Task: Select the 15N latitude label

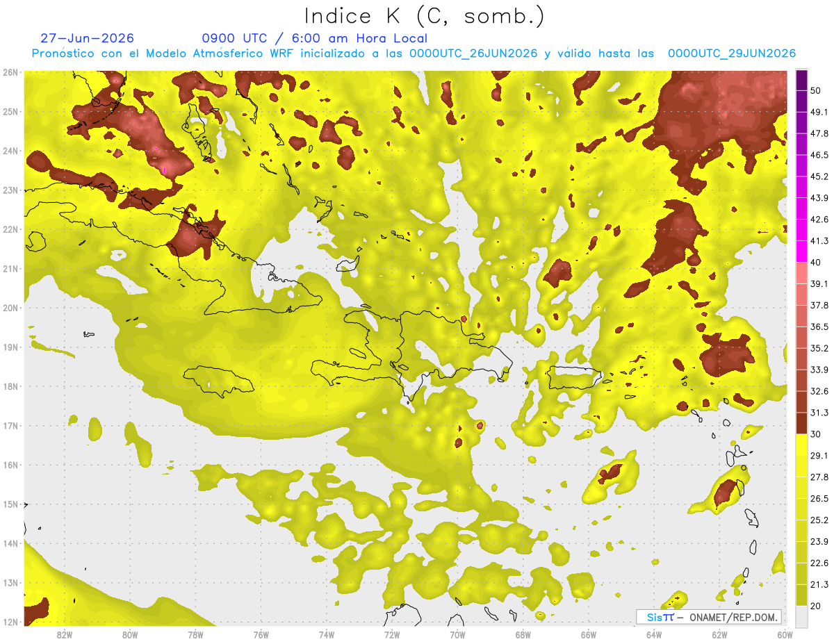Action: (10, 504)
